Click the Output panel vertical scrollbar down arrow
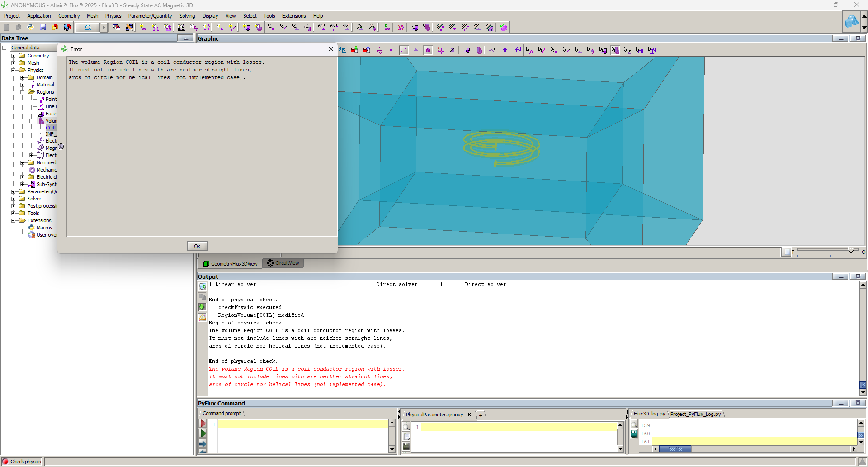This screenshot has height=467, width=868. click(863, 393)
